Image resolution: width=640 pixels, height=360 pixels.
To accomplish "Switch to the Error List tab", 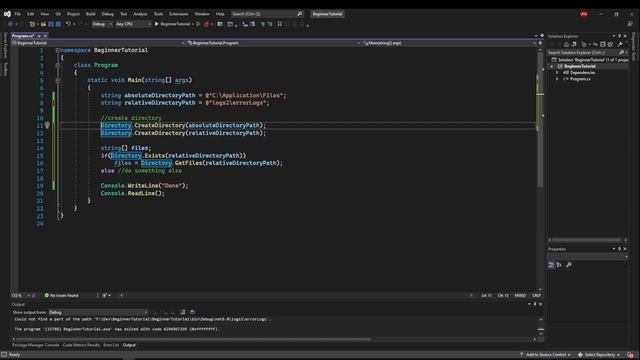I will [111, 345].
